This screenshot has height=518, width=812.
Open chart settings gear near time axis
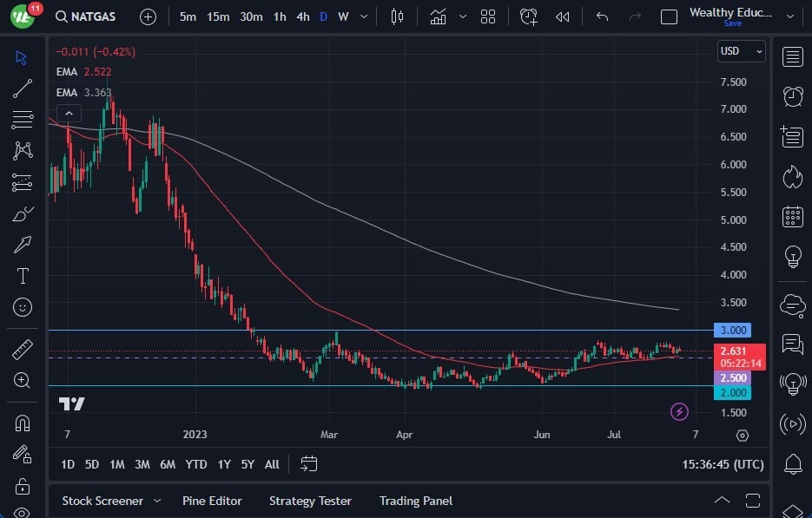[743, 436]
